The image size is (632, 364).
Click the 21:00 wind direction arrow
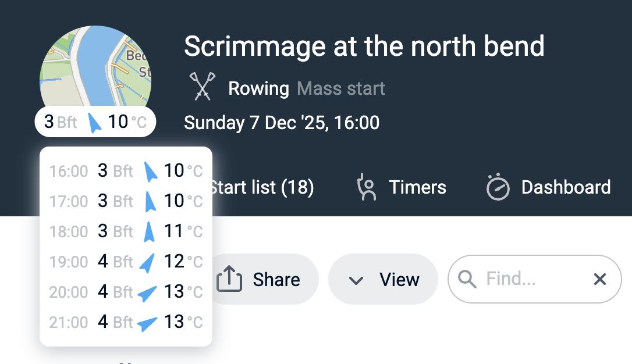tap(147, 323)
